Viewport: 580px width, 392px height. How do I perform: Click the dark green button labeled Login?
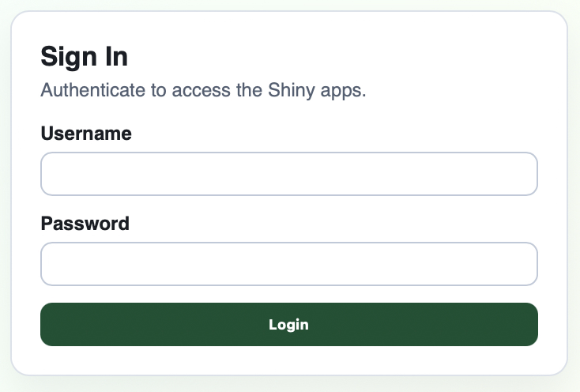(289, 324)
